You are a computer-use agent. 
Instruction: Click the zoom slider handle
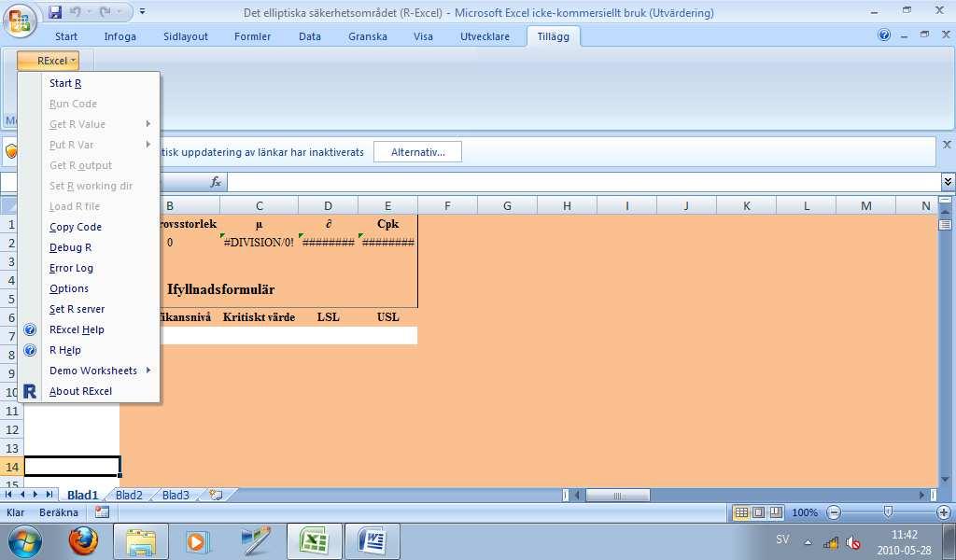click(x=889, y=512)
